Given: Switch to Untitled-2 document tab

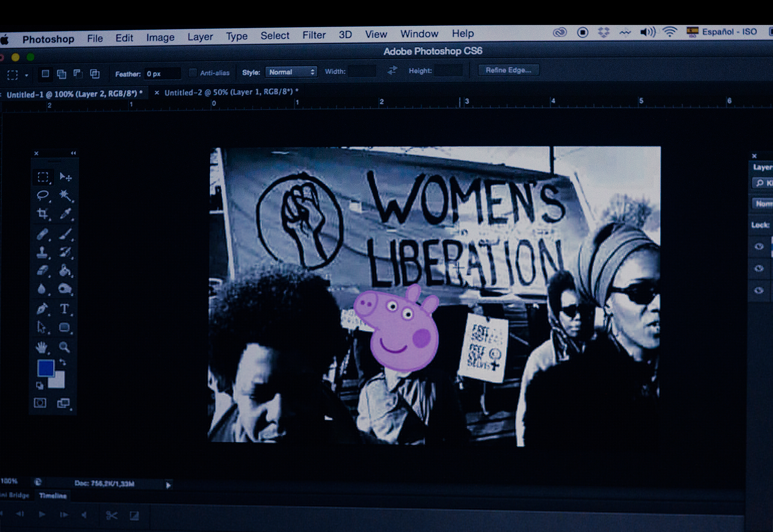Looking at the screenshot, I should (231, 92).
